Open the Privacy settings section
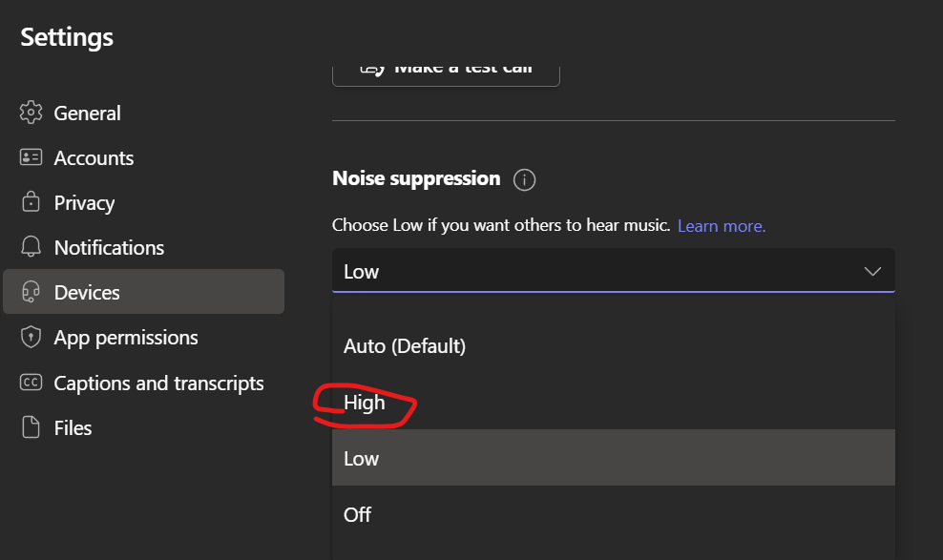Image resolution: width=943 pixels, height=560 pixels. 86,202
